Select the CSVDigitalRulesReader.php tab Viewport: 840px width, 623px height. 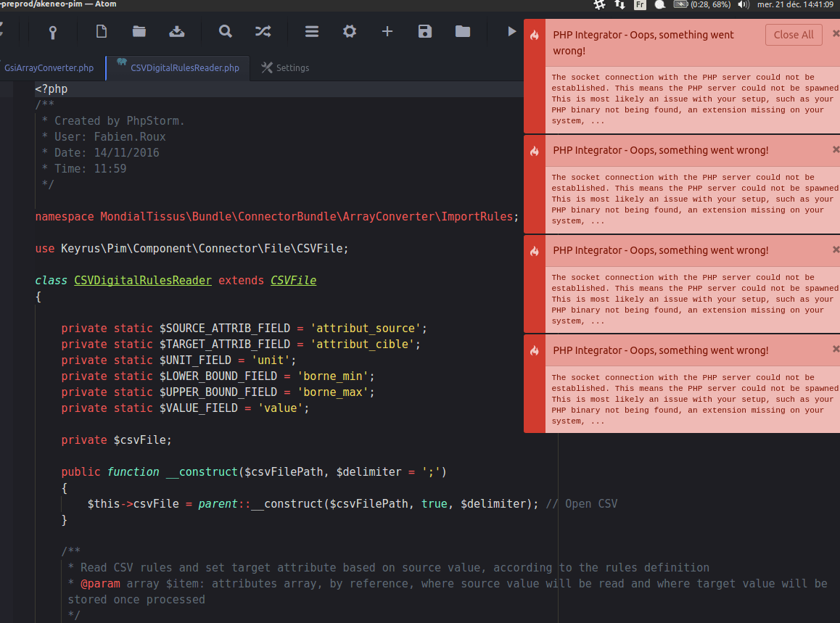click(184, 68)
